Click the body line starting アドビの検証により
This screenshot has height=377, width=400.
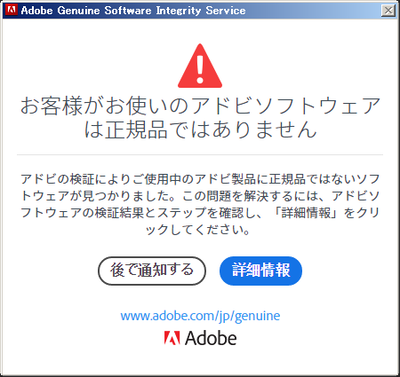point(200,179)
